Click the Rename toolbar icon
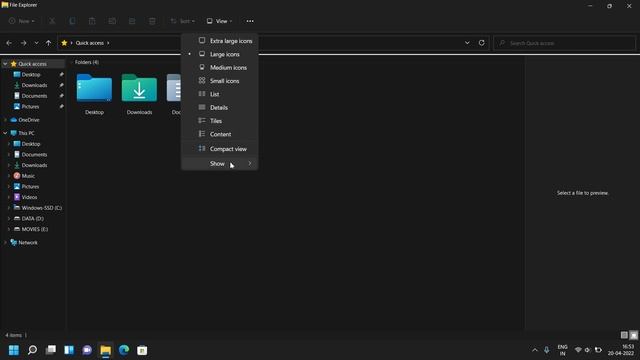The image size is (640, 360). point(112,21)
